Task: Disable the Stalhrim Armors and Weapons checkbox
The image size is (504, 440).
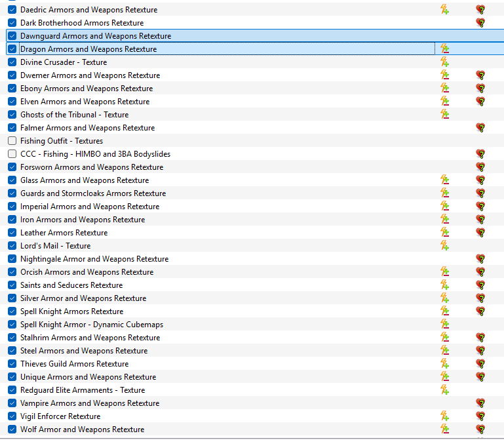Action: [12, 338]
